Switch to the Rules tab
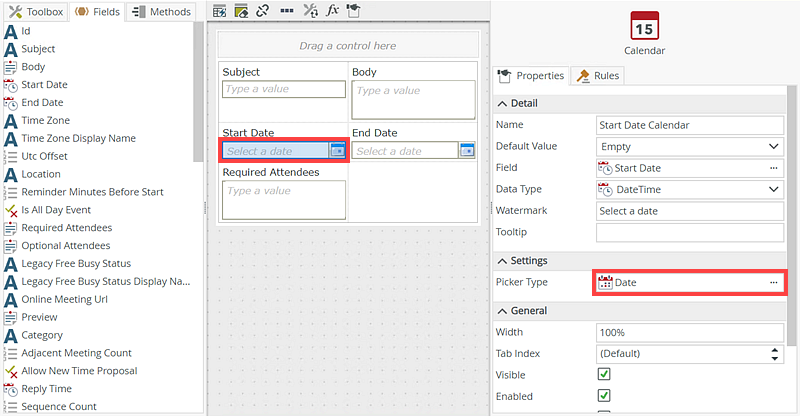The image size is (800, 416). (598, 76)
